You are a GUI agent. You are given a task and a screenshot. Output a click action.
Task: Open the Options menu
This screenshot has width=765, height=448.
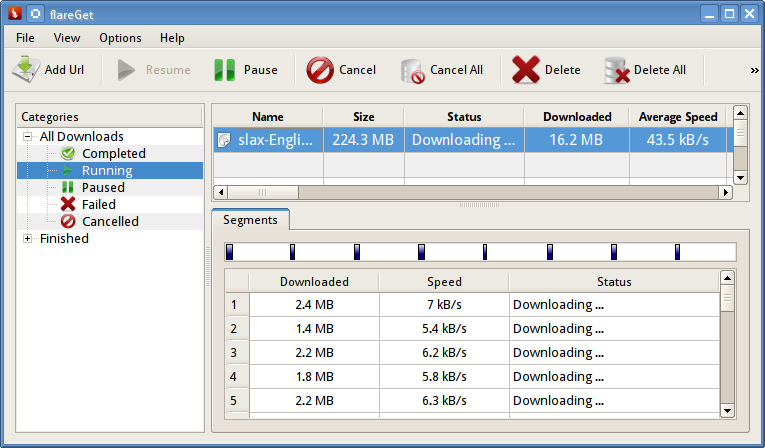pos(120,38)
